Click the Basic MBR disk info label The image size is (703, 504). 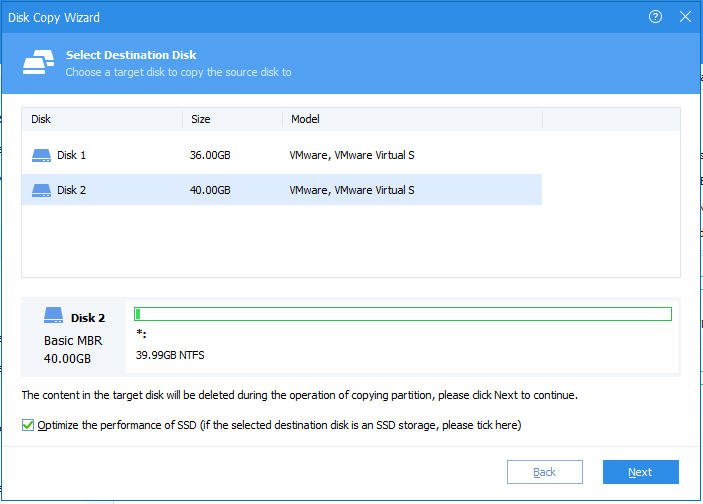click(73, 340)
